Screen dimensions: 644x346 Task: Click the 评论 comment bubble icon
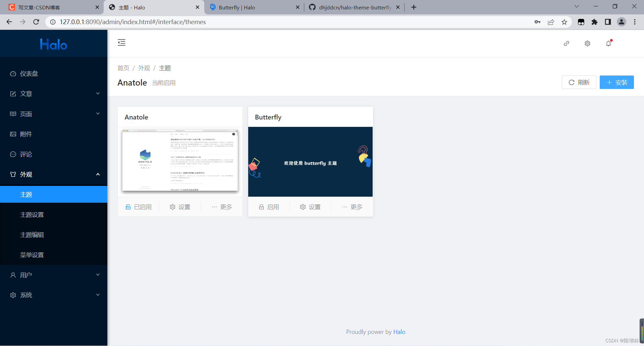(13, 154)
